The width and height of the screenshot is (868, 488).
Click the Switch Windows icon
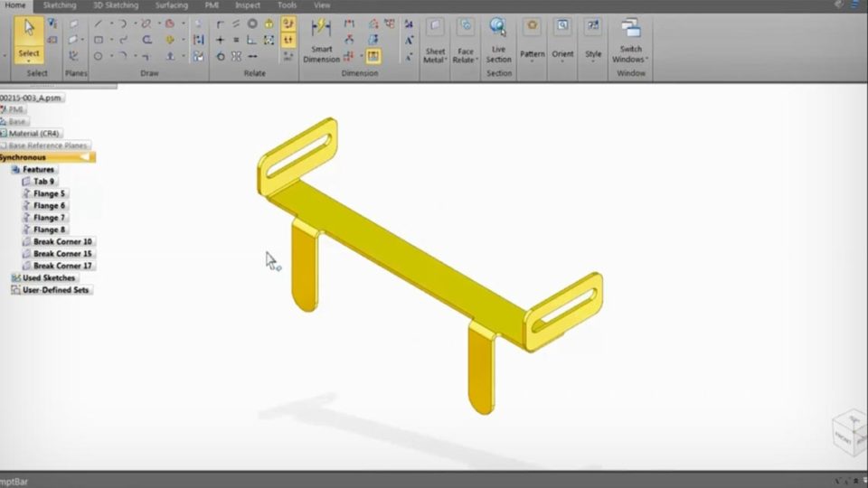click(630, 40)
